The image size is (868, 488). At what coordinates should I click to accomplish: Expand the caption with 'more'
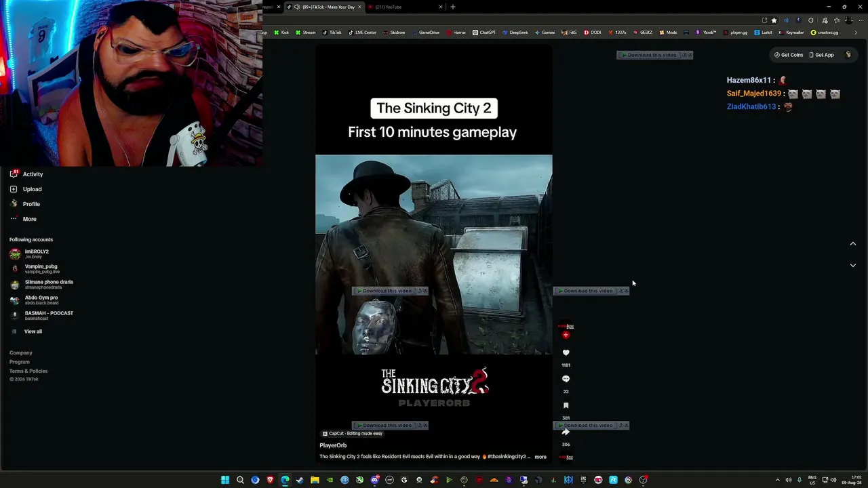click(540, 457)
